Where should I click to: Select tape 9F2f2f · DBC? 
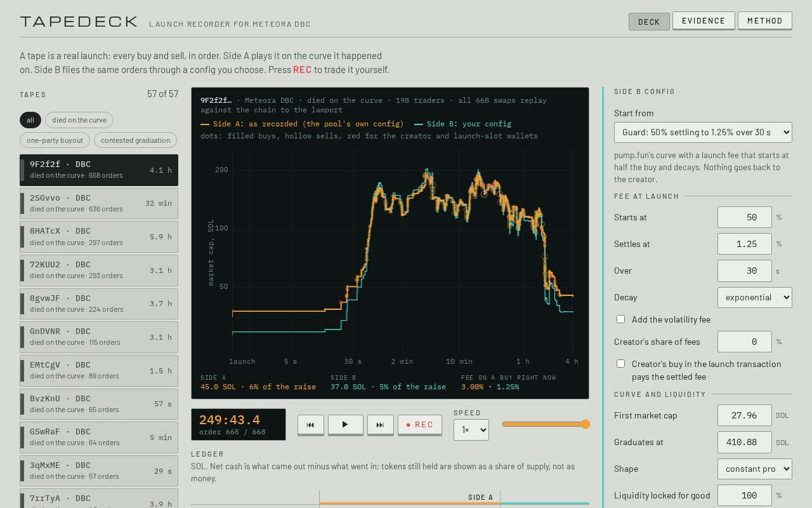coord(99,170)
